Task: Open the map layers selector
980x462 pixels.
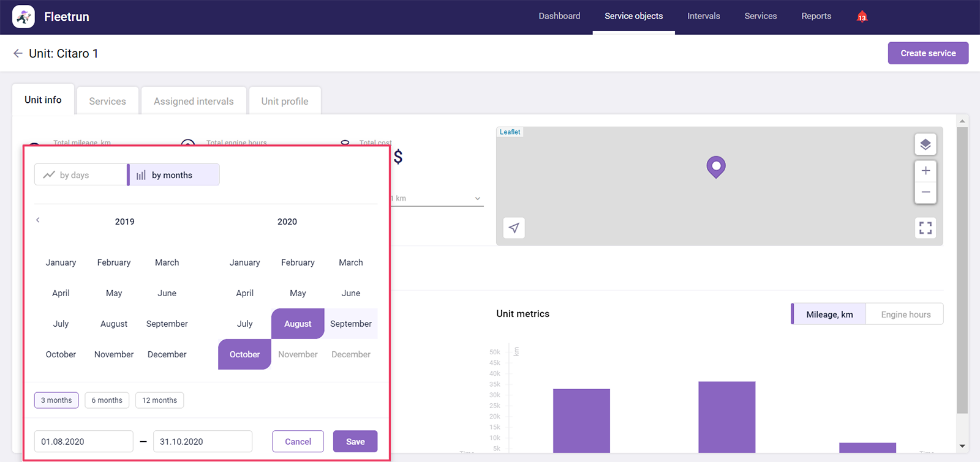Action: [x=925, y=144]
